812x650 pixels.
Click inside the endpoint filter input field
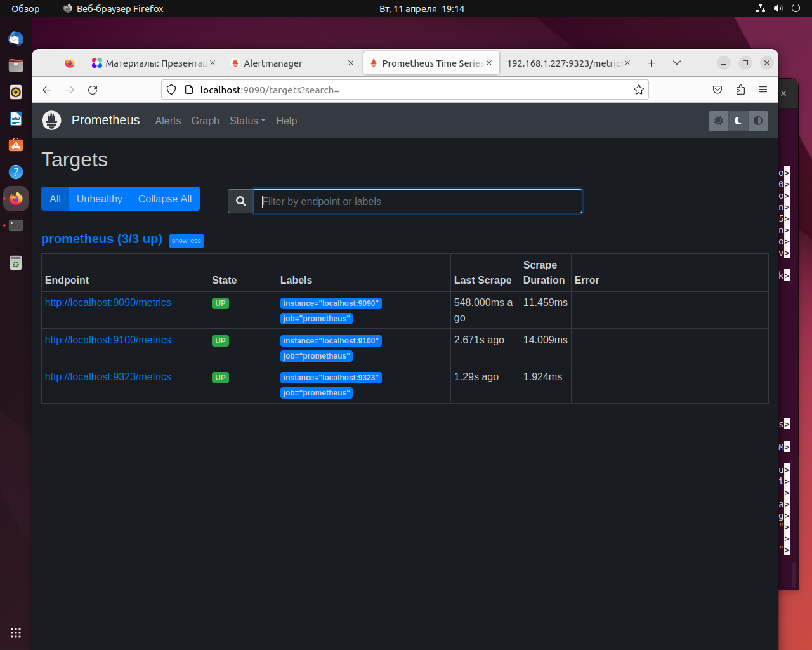[417, 201]
